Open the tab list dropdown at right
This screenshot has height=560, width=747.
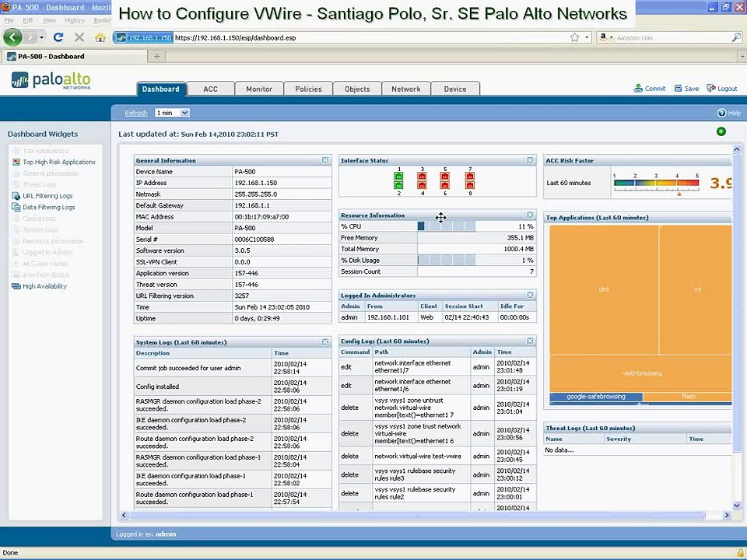point(742,56)
